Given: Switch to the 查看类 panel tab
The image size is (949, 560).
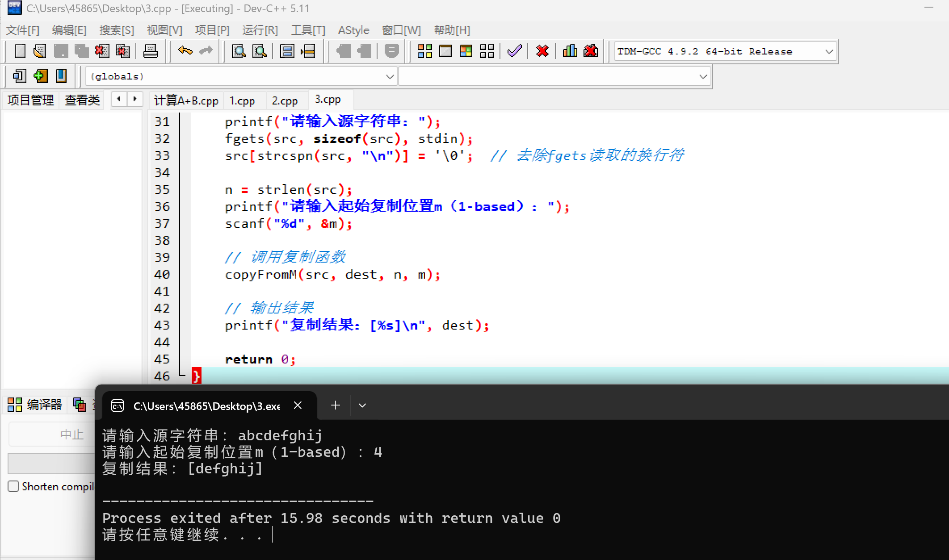Looking at the screenshot, I should pos(82,100).
